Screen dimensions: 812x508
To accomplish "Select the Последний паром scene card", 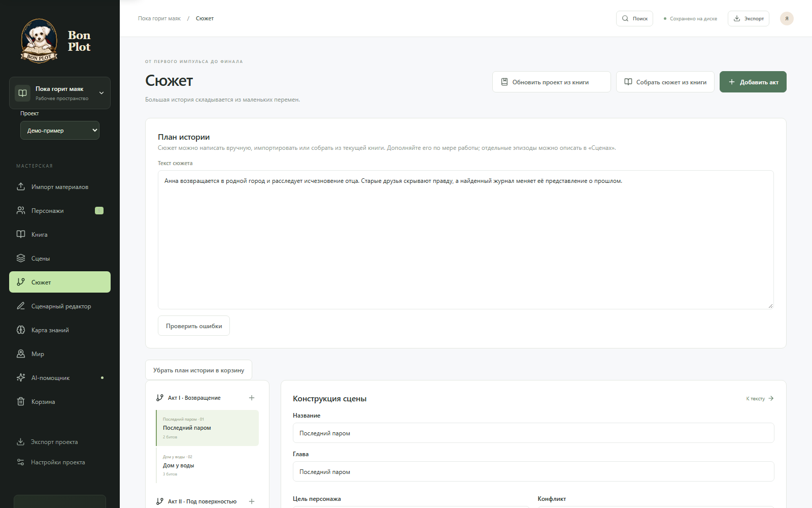I will click(207, 428).
